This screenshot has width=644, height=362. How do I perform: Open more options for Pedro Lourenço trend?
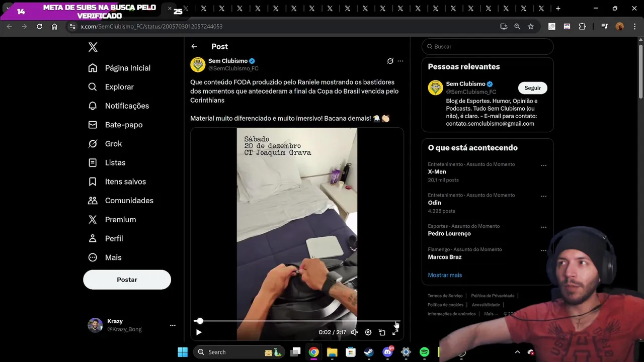[x=543, y=227]
